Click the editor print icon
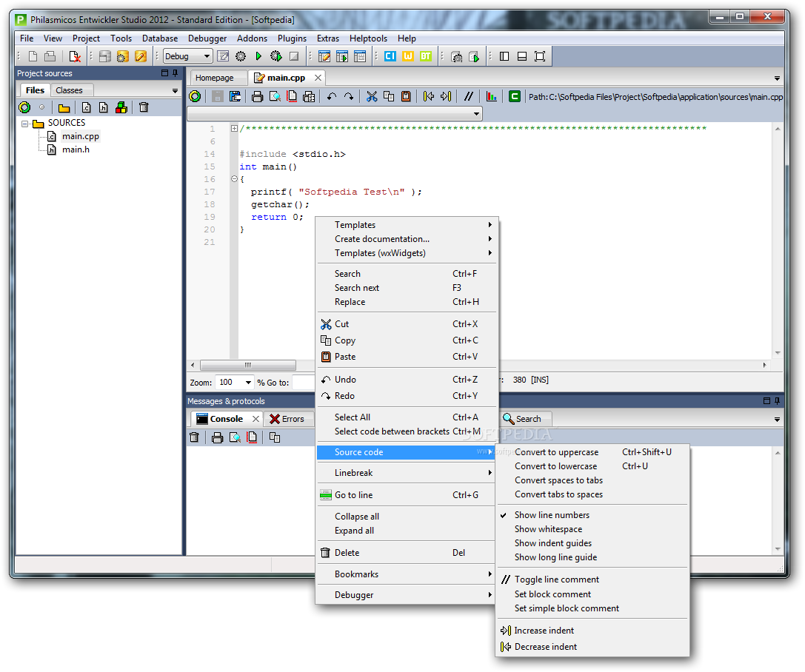This screenshot has width=805, height=672. [257, 96]
